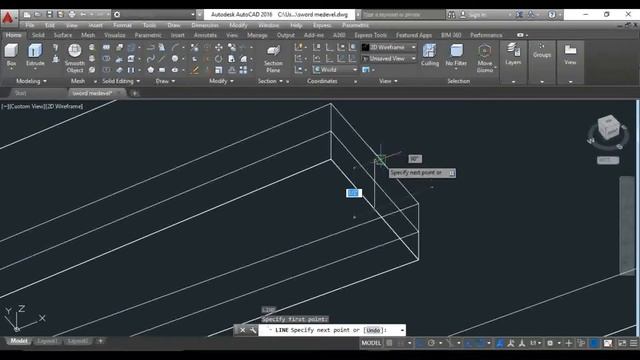Screen dimensions: 640x360
Task: Click the Array tool in Modify panel
Action: pos(243,70)
